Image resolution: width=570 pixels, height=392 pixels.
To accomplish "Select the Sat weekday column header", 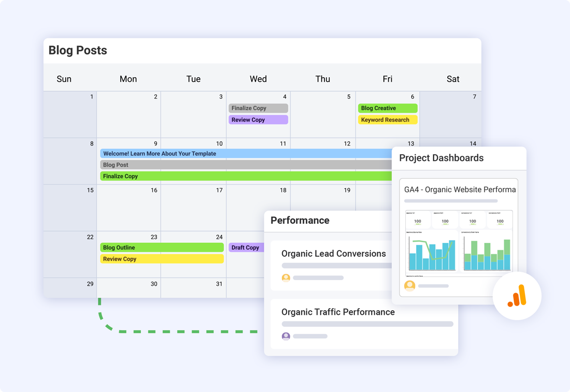I will point(453,79).
